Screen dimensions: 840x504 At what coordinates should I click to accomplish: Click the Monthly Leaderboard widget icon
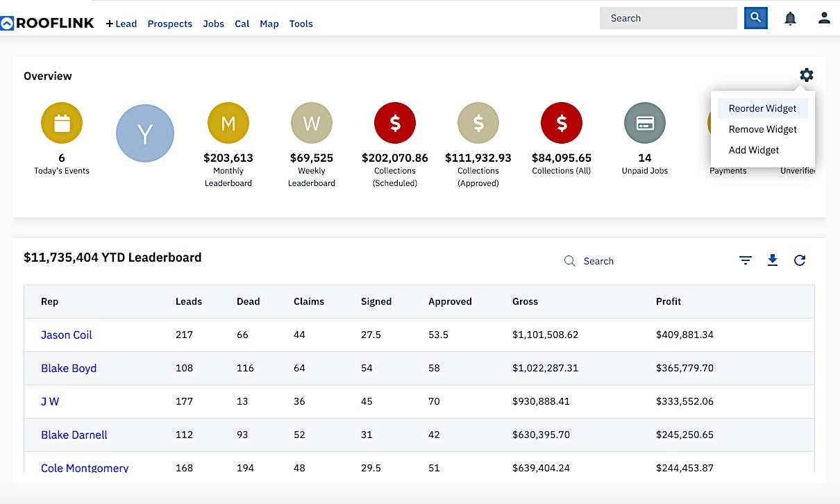pyautogui.click(x=228, y=122)
